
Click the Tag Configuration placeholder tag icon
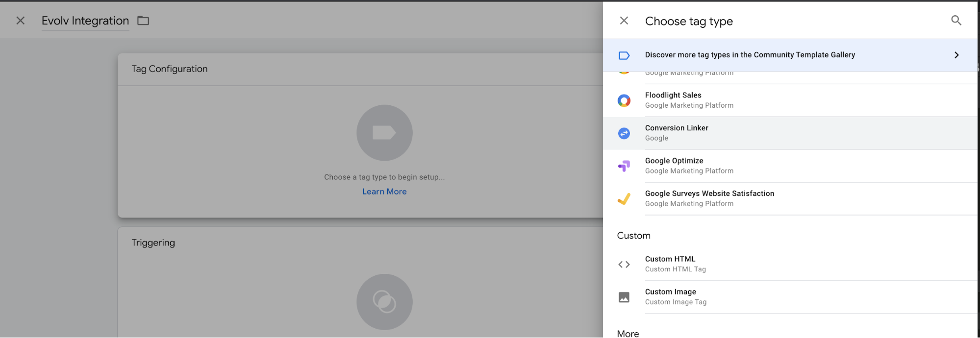tap(384, 133)
